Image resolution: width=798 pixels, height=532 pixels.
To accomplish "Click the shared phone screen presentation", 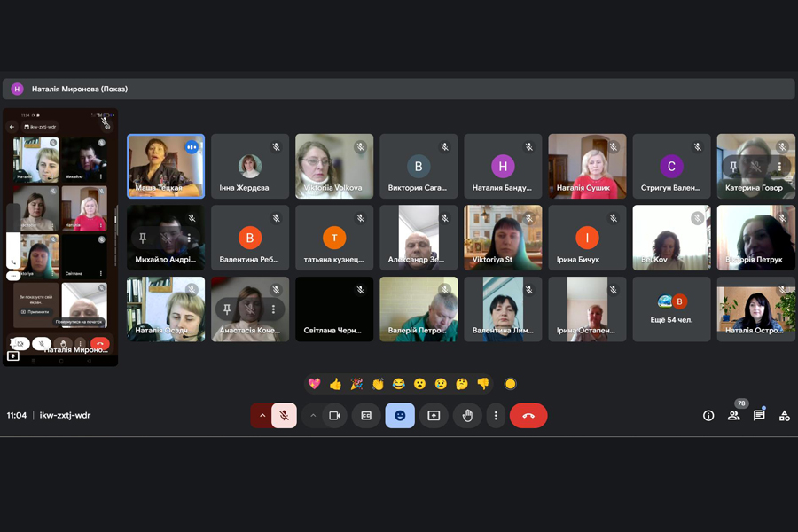I will 60,238.
